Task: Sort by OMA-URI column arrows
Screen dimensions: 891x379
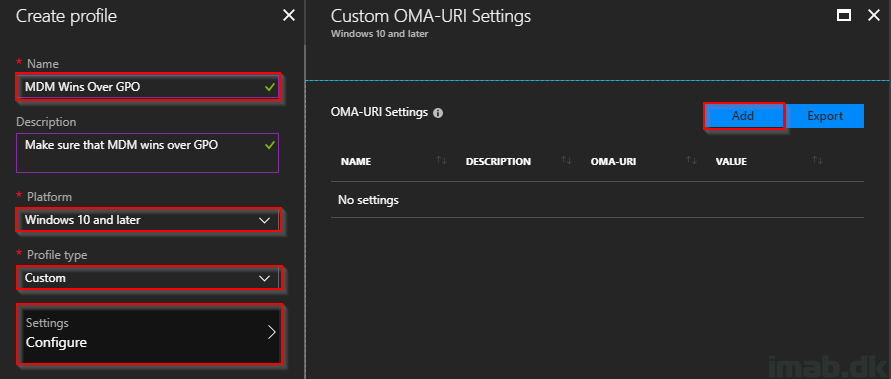Action: coord(692,161)
